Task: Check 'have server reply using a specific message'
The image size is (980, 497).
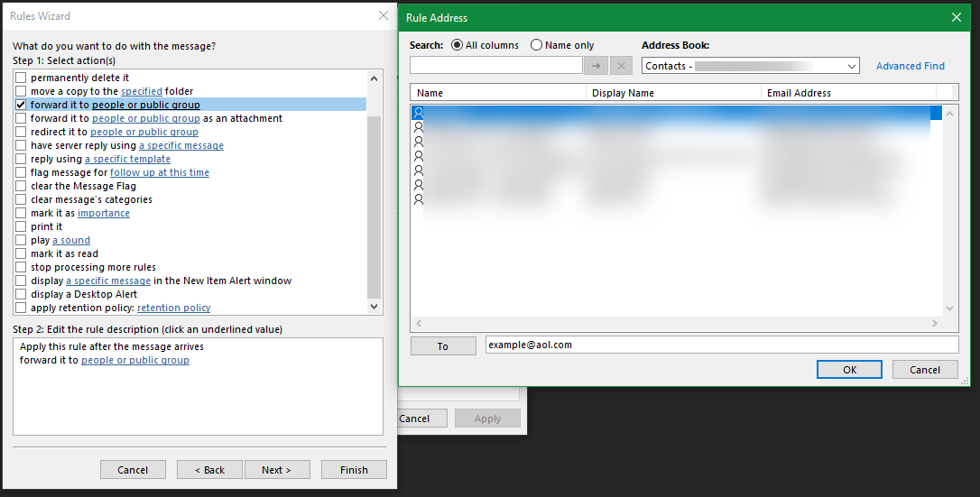Action: click(x=22, y=145)
